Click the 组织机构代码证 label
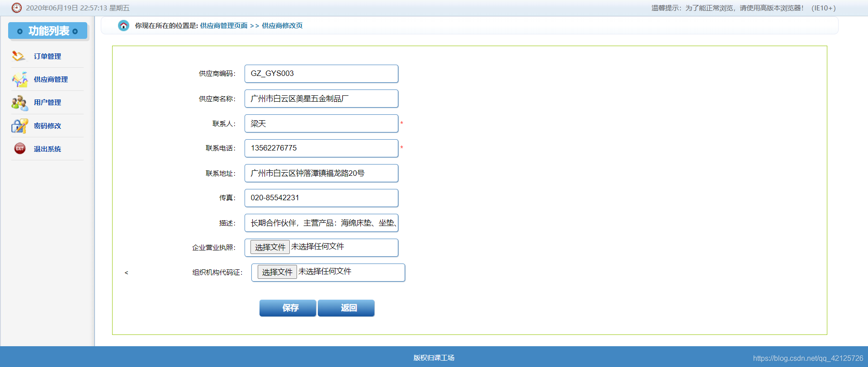Screen dimensions: 868x367 217,273
